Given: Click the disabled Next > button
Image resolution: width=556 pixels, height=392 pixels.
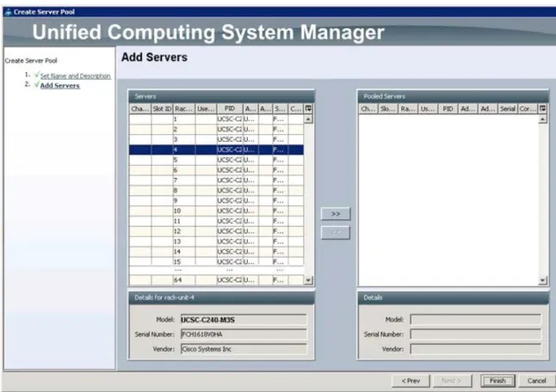Looking at the screenshot, I should click(x=452, y=381).
